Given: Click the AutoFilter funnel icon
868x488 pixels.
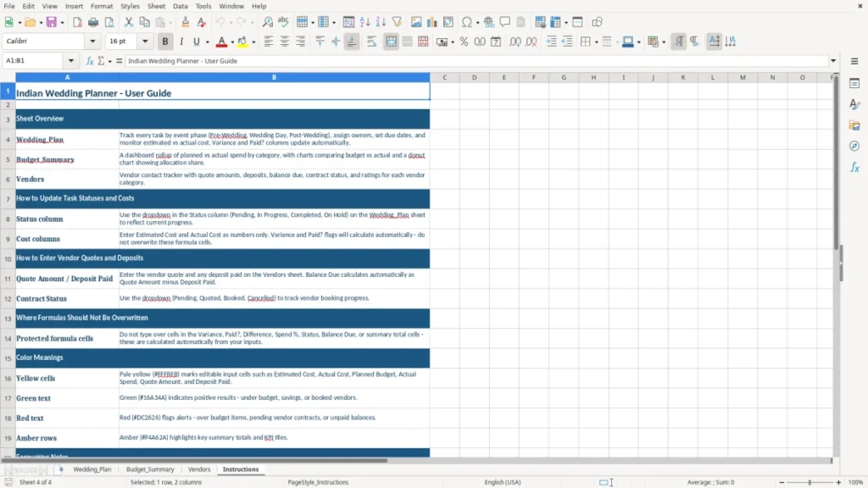Looking at the screenshot, I should (397, 22).
